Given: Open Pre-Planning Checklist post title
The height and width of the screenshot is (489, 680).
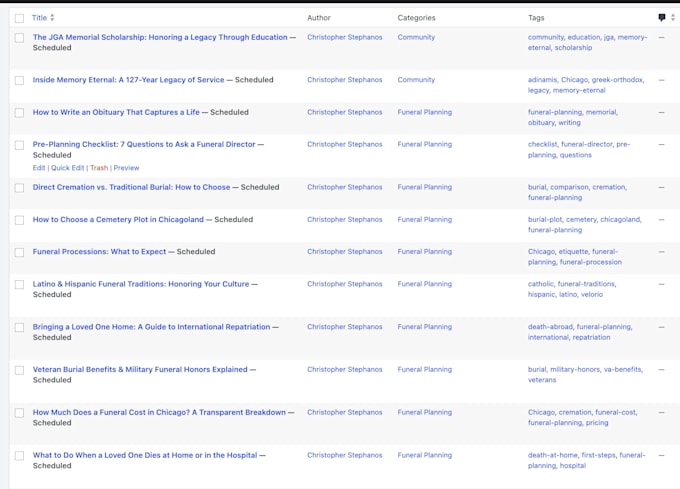Looking at the screenshot, I should 144,144.
